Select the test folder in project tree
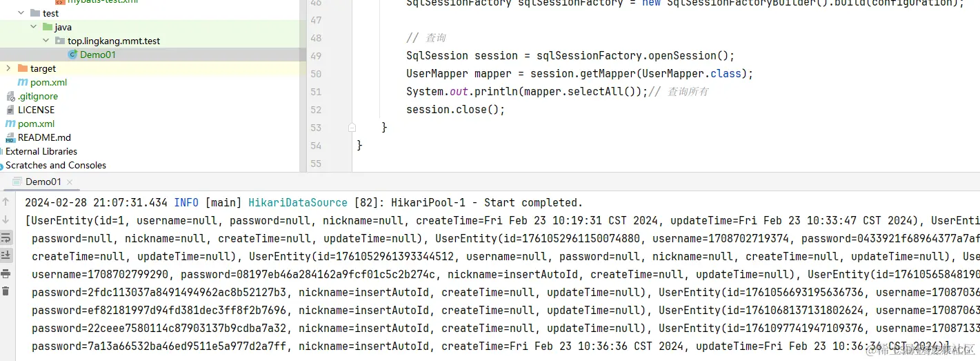Viewport: 980px width, 361px height. click(x=50, y=13)
